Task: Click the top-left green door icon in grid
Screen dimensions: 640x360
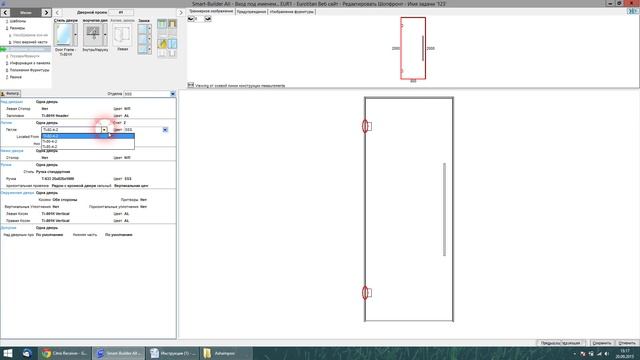Action: point(162,24)
